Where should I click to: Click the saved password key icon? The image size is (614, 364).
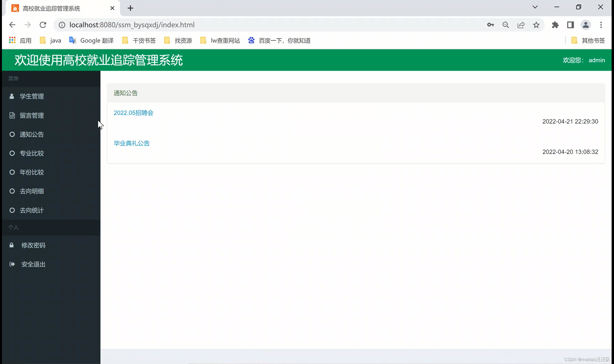click(490, 25)
